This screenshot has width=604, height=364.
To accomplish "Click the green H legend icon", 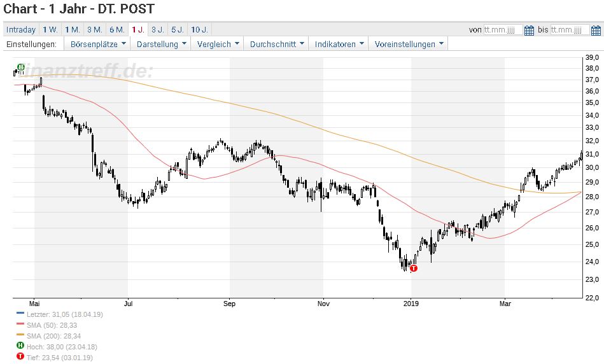I will coord(20,346).
